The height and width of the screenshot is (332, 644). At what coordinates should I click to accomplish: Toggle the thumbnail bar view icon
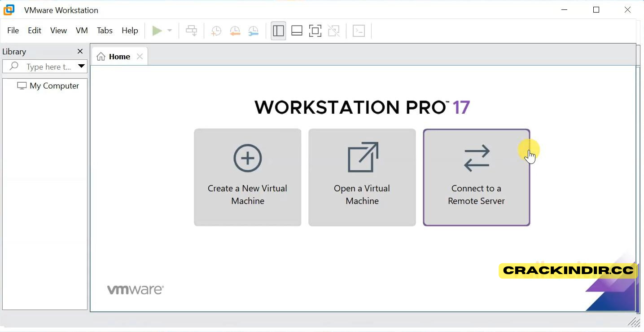[x=297, y=31]
